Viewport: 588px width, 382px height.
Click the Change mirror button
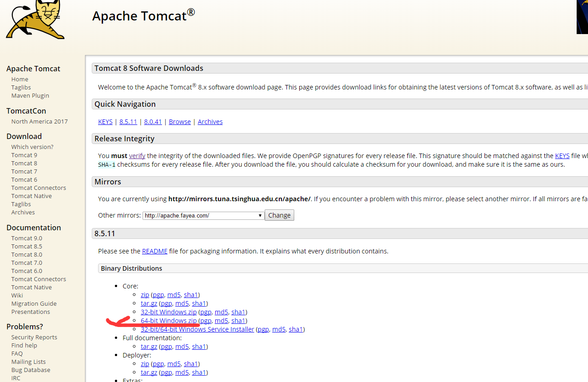(x=279, y=215)
